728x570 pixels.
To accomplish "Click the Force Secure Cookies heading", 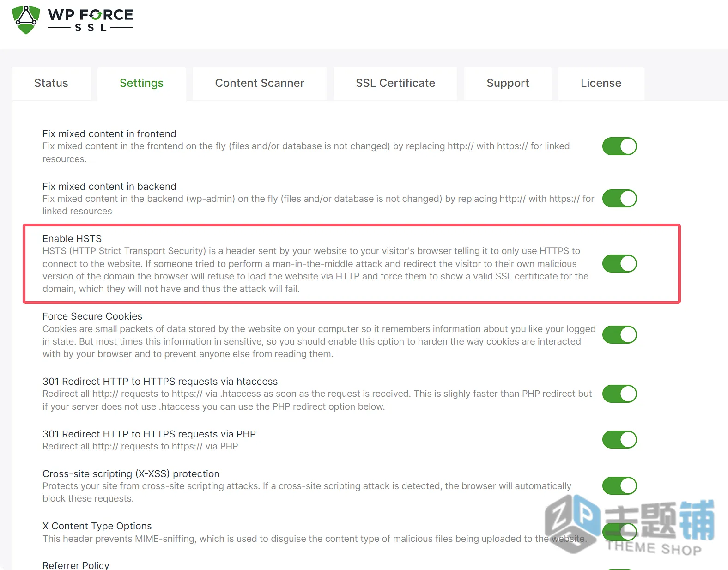I will [92, 316].
